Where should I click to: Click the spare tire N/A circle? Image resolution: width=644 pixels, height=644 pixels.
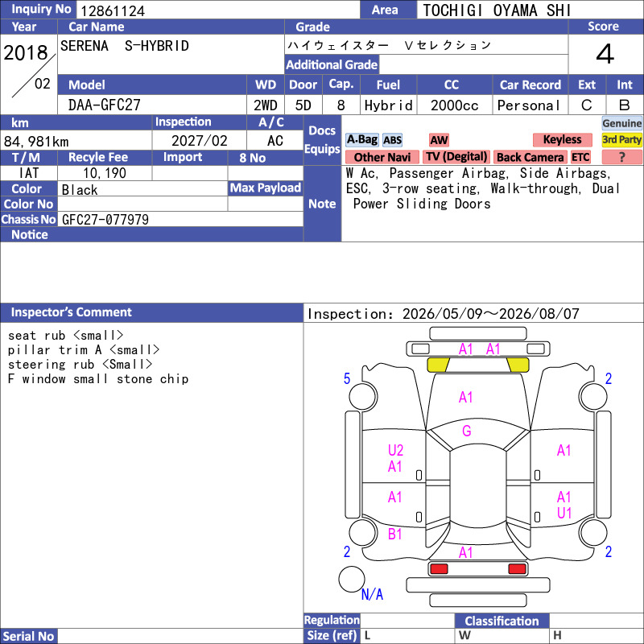tap(352, 579)
